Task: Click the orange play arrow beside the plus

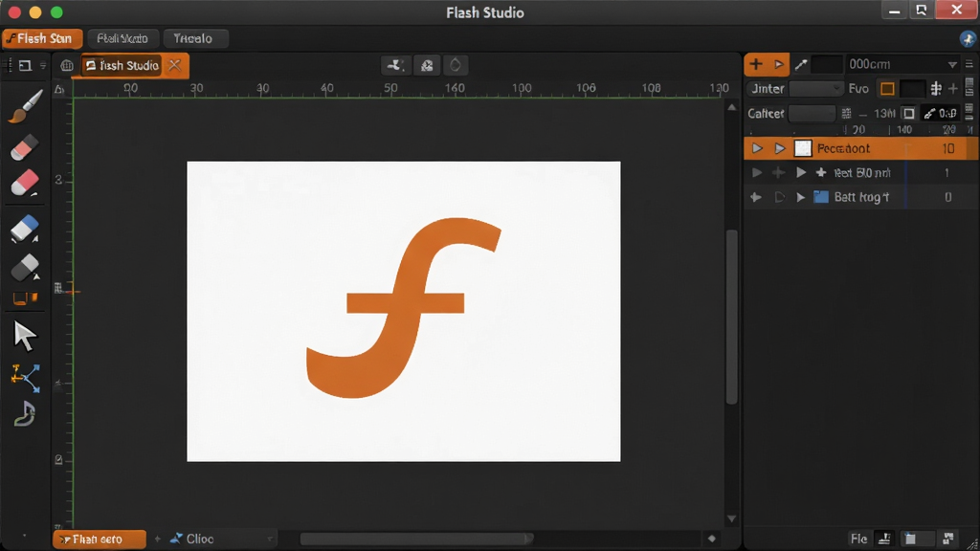Action: (x=779, y=64)
